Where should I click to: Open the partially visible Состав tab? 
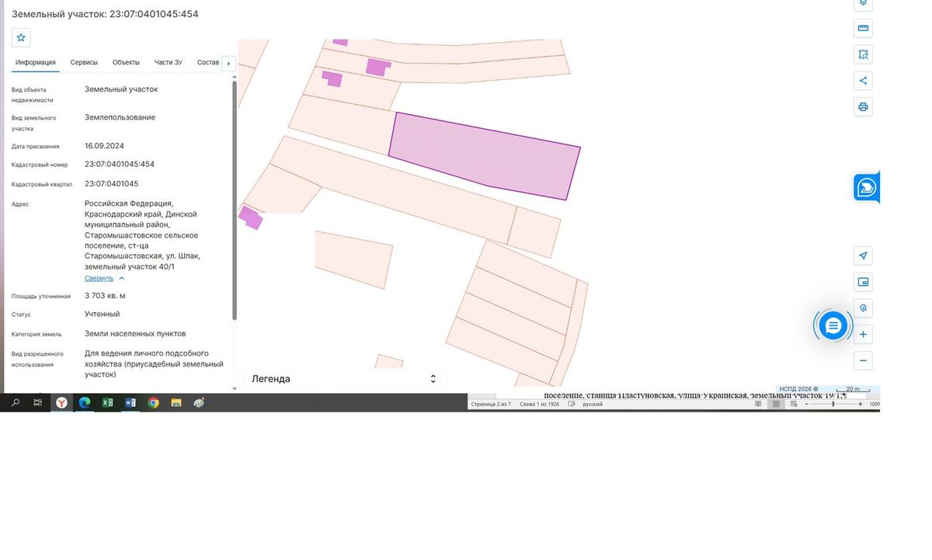pyautogui.click(x=208, y=62)
